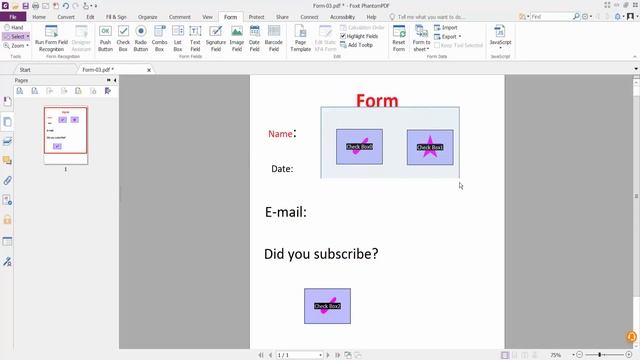This screenshot has height=360, width=640.
Task: Click the Print icon in quick access toolbar
Action: coord(36,6)
